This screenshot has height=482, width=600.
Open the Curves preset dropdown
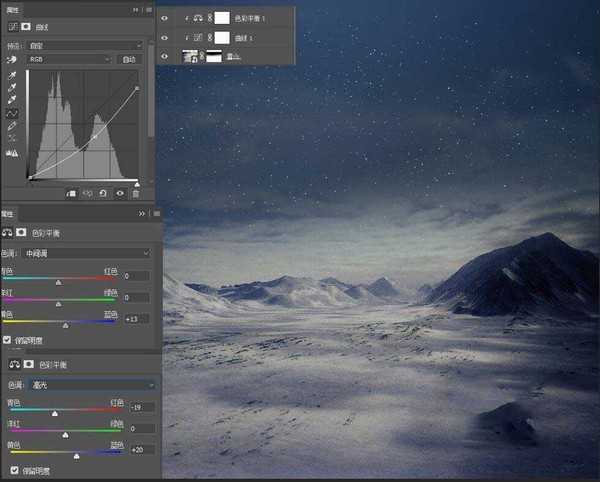[x=86, y=45]
